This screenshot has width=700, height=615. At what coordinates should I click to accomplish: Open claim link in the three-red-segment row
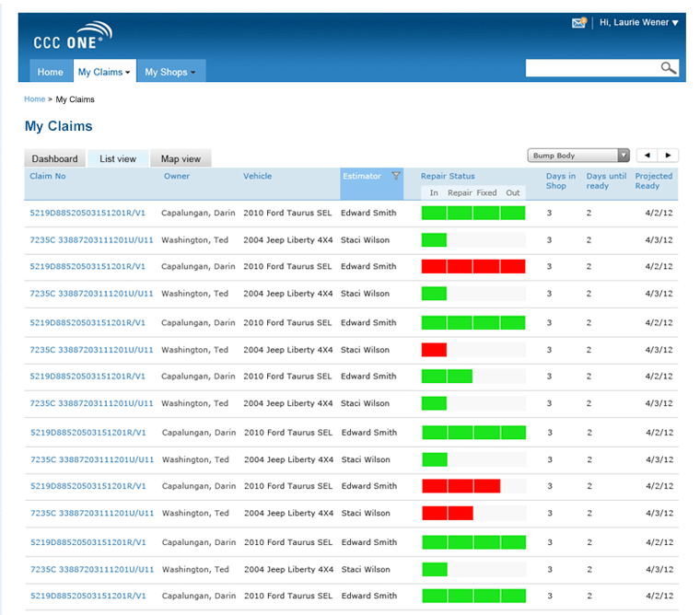coord(87,485)
